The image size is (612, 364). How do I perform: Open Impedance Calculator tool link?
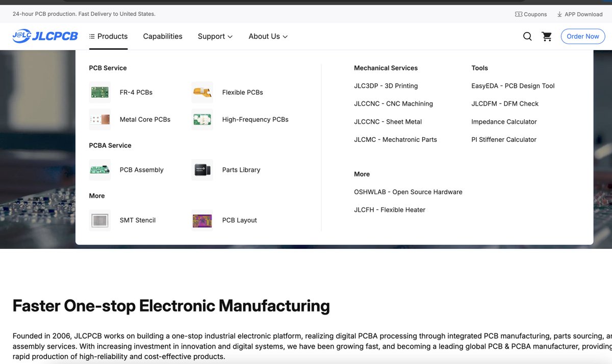pos(504,121)
